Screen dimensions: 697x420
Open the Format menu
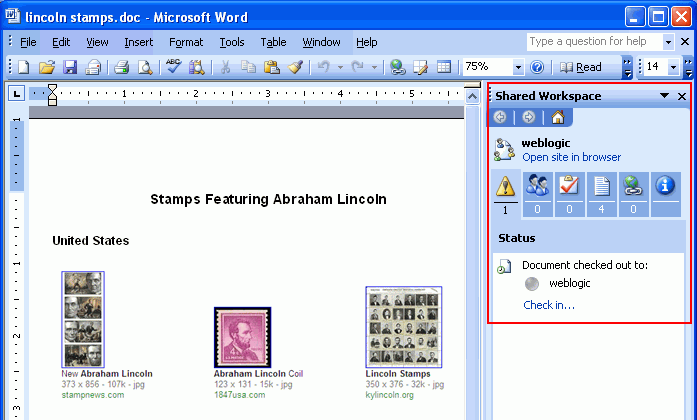tap(186, 42)
